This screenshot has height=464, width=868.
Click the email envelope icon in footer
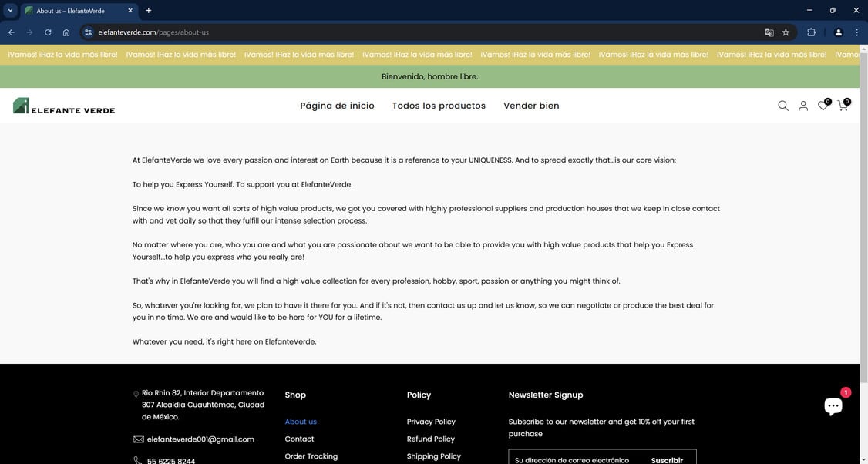click(x=139, y=439)
